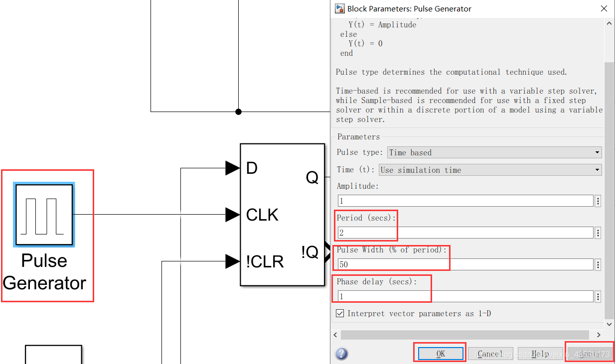The image size is (615, 364).
Task: Open Amplitude field options menu
Action: pos(598,201)
